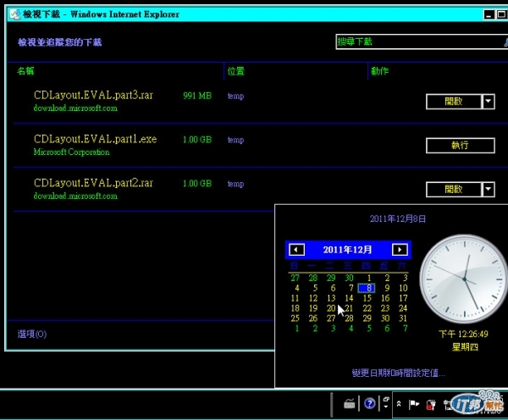Select December 25 in the calendar

click(295, 318)
